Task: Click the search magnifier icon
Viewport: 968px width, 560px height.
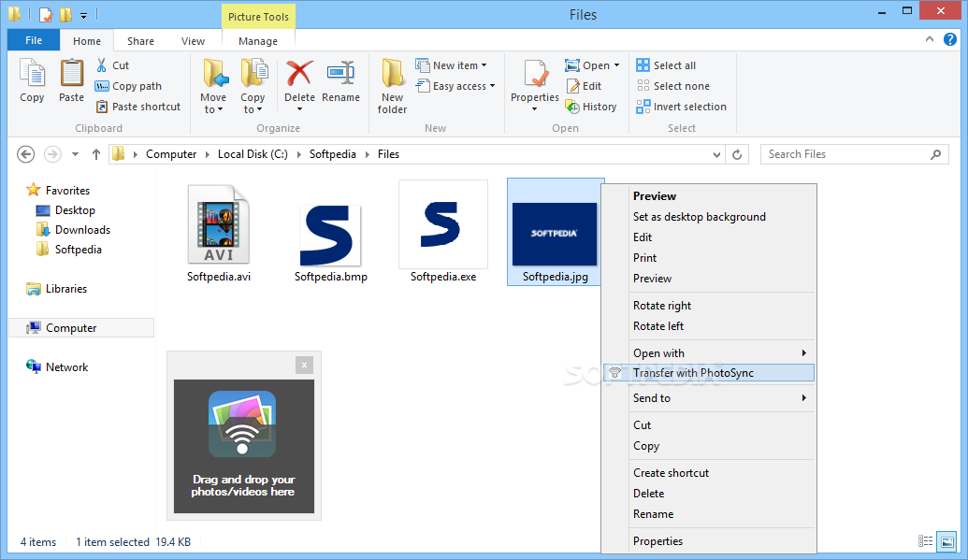Action: pos(936,153)
